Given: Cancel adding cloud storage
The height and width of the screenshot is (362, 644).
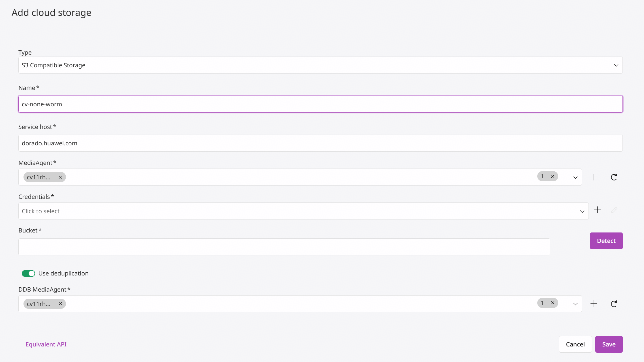Looking at the screenshot, I should [x=575, y=344].
